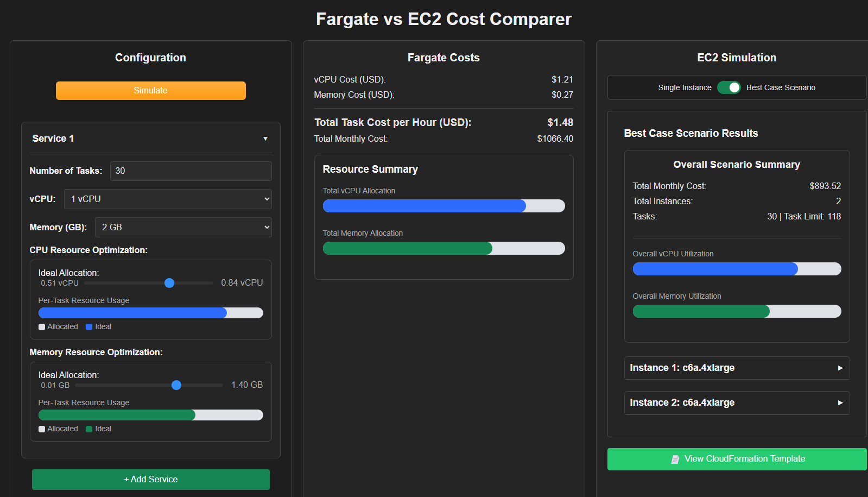
Task: Expand Instance 1 c6a.4xlarge details
Action: click(840, 368)
